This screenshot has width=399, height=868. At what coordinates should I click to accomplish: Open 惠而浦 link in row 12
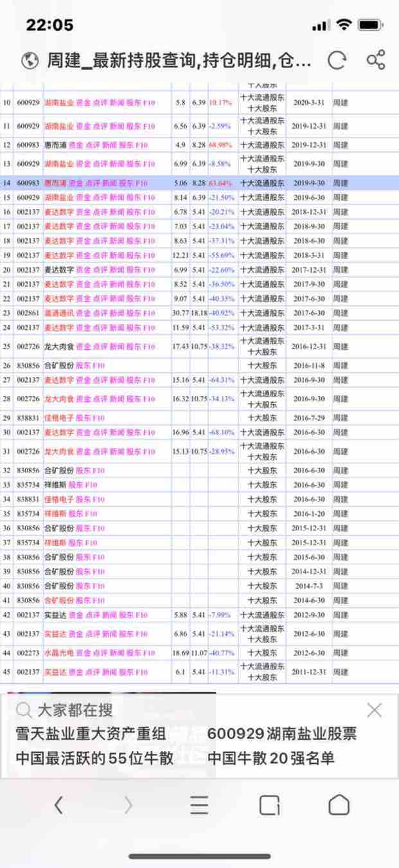[x=55, y=145]
